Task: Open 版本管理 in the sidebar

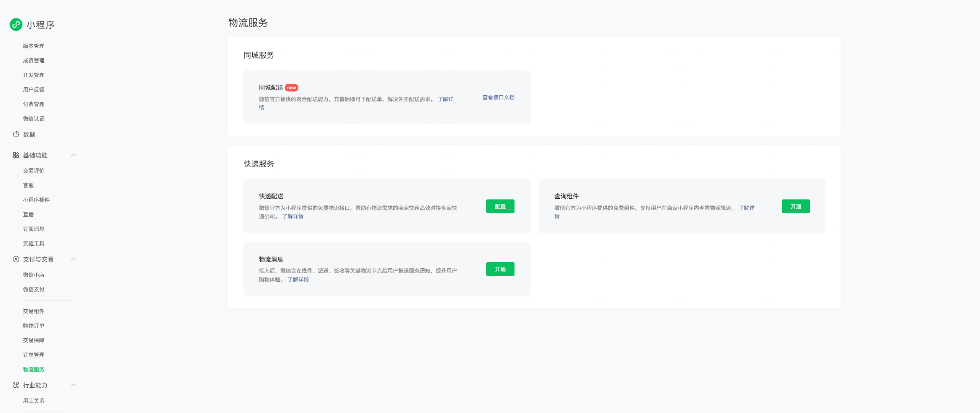Action: (34, 46)
